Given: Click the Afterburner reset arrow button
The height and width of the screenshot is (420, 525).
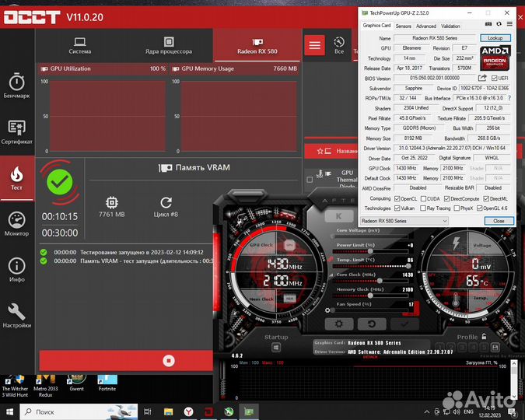Looking at the screenshot, I should [372, 324].
